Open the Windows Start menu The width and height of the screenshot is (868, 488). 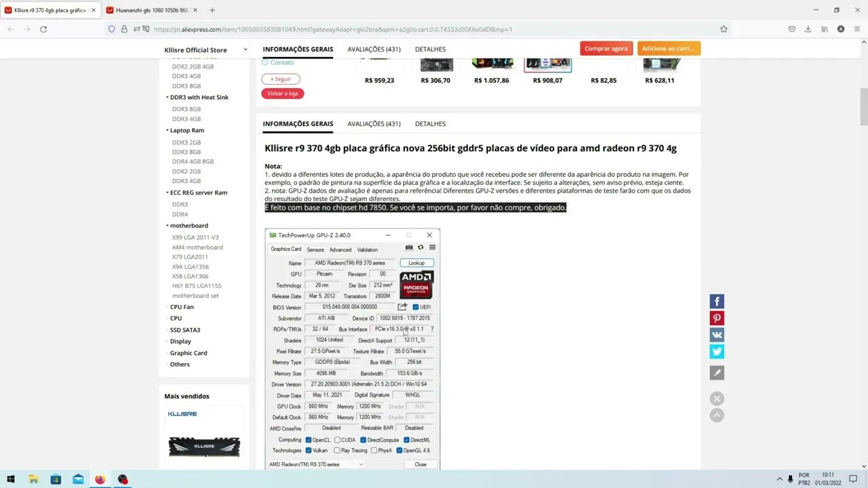pos(11,479)
